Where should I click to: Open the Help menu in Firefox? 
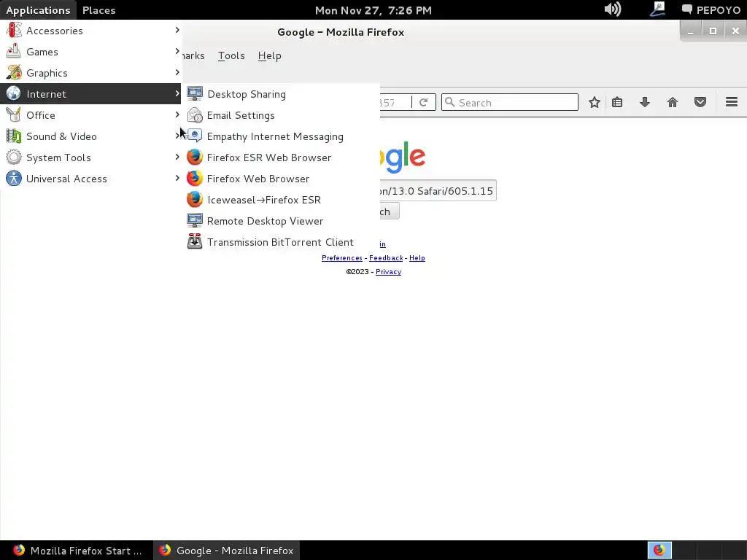click(x=270, y=55)
